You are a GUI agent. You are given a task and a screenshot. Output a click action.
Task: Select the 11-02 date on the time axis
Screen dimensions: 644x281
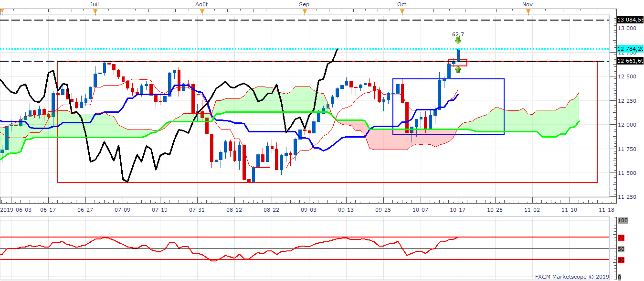click(x=532, y=209)
